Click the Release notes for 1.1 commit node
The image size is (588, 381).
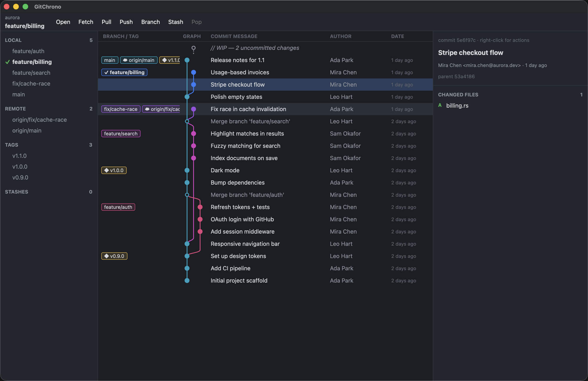point(187,60)
